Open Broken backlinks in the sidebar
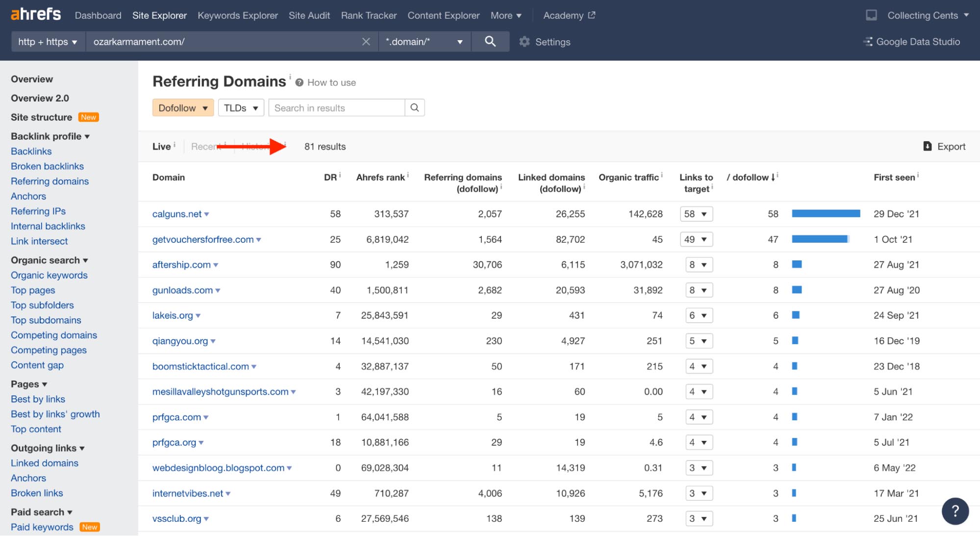The width and height of the screenshot is (980, 536). click(x=47, y=166)
